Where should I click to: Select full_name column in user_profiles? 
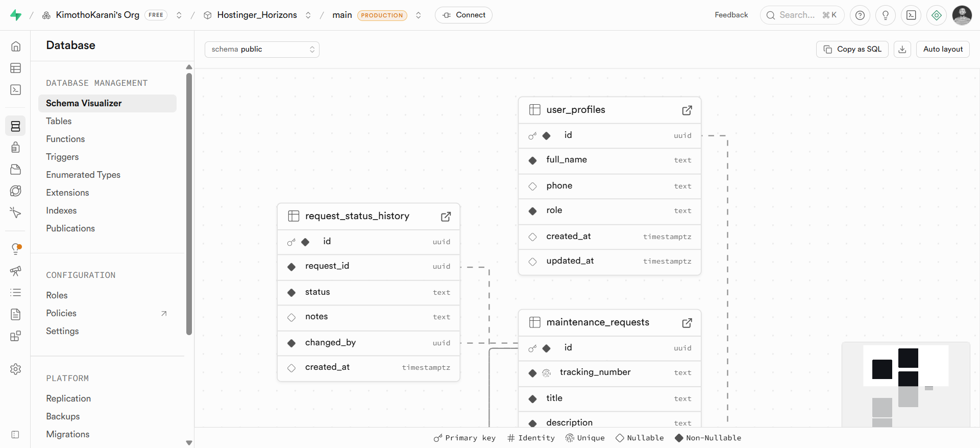(609, 160)
